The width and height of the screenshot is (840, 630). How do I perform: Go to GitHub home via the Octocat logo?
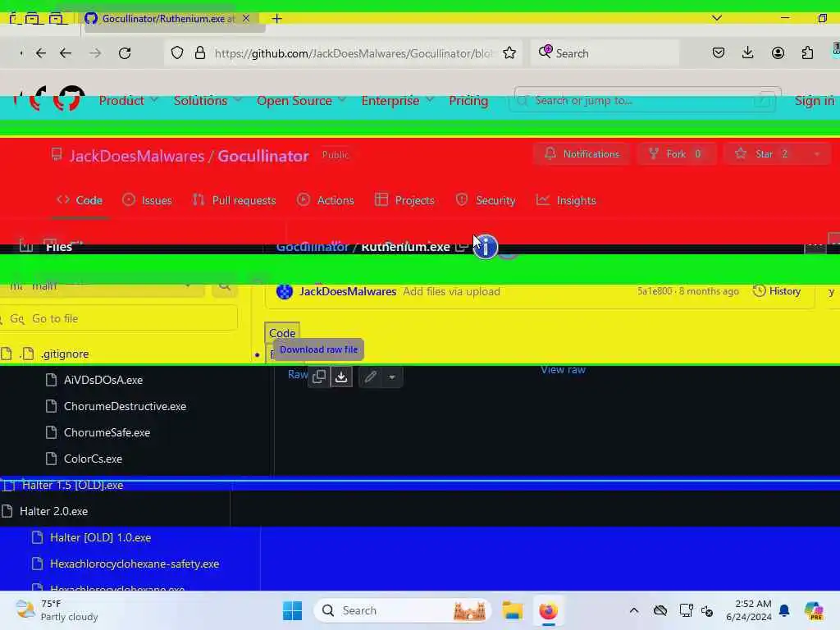pyautogui.click(x=69, y=98)
